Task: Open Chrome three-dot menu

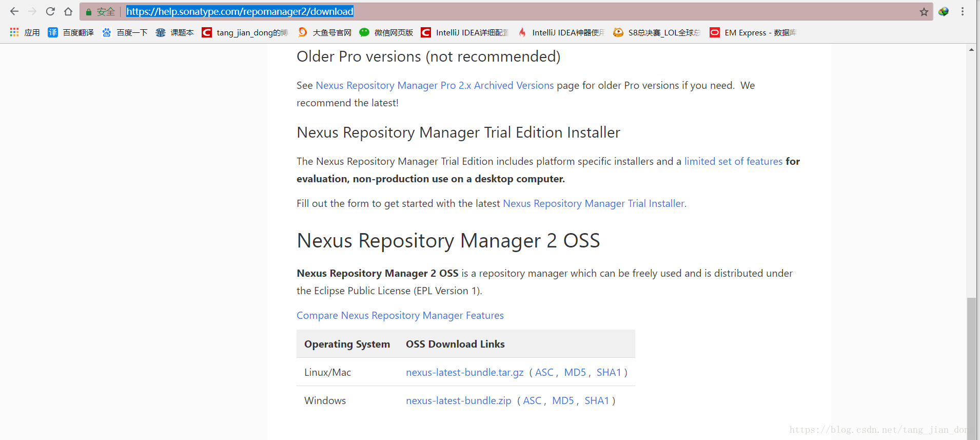Action: pyautogui.click(x=963, y=11)
